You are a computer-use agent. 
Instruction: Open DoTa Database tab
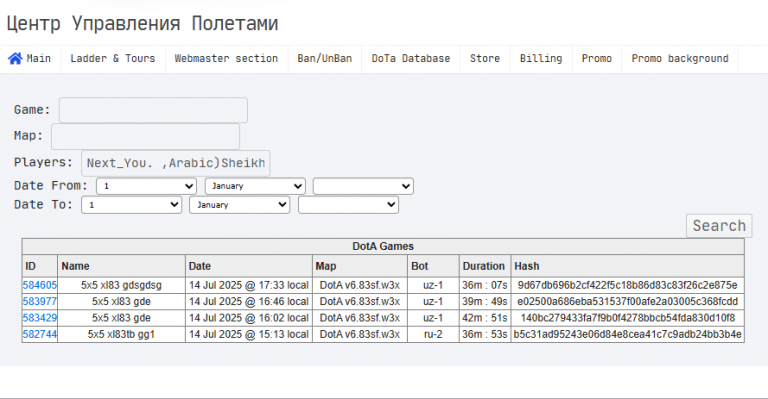(x=410, y=59)
